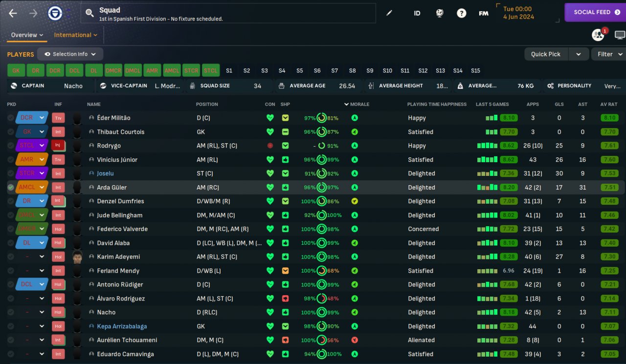
Task: Tick the pick circle for Thibaut Courtois
Action: [x=11, y=132]
